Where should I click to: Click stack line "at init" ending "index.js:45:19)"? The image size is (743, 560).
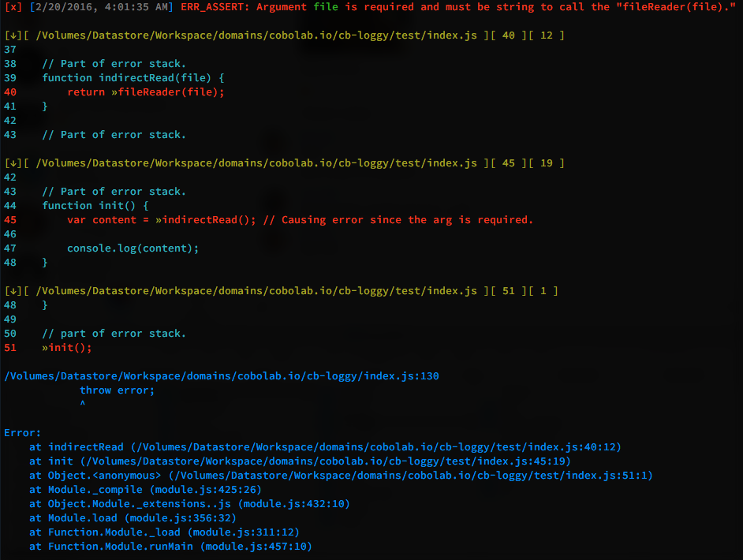coord(300,462)
